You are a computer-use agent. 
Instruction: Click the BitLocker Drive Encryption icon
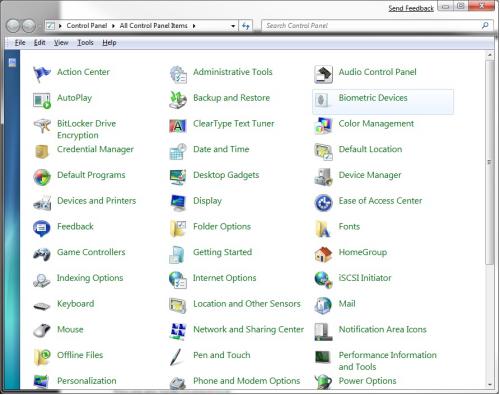tap(42, 126)
